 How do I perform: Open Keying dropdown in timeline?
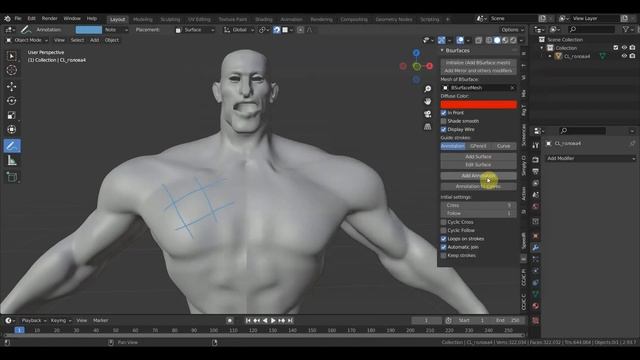[x=60, y=320]
